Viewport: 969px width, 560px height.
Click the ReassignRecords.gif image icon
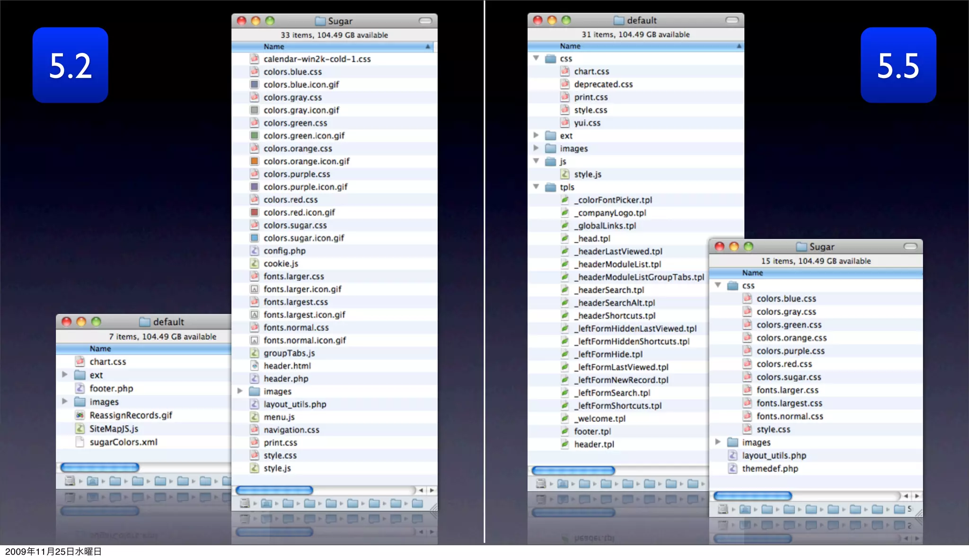tap(80, 415)
